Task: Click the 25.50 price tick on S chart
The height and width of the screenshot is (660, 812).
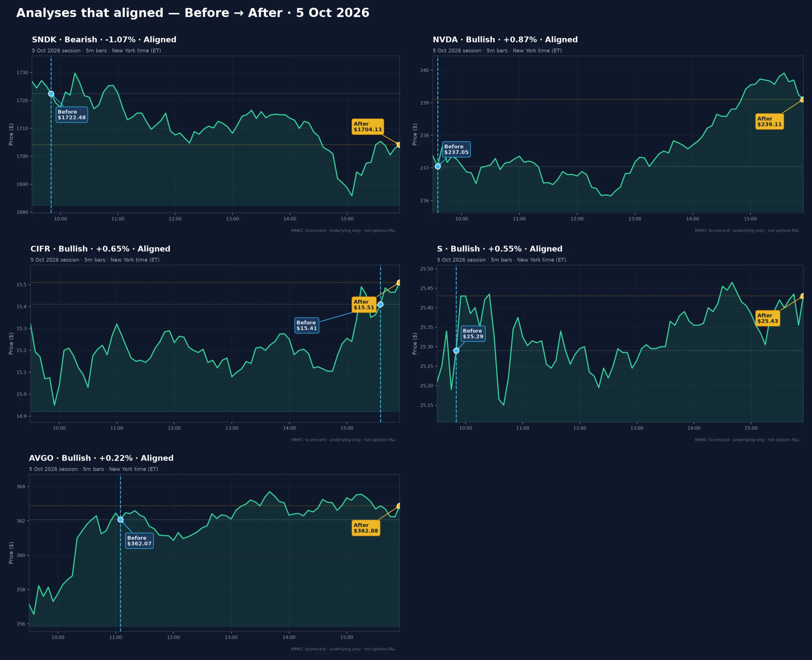Action: (426, 269)
